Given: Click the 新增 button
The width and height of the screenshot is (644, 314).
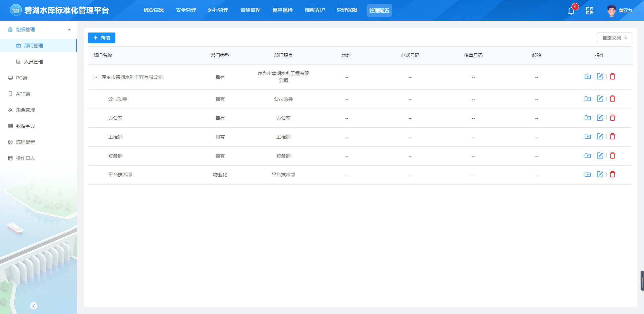Looking at the screenshot, I should [x=102, y=38].
